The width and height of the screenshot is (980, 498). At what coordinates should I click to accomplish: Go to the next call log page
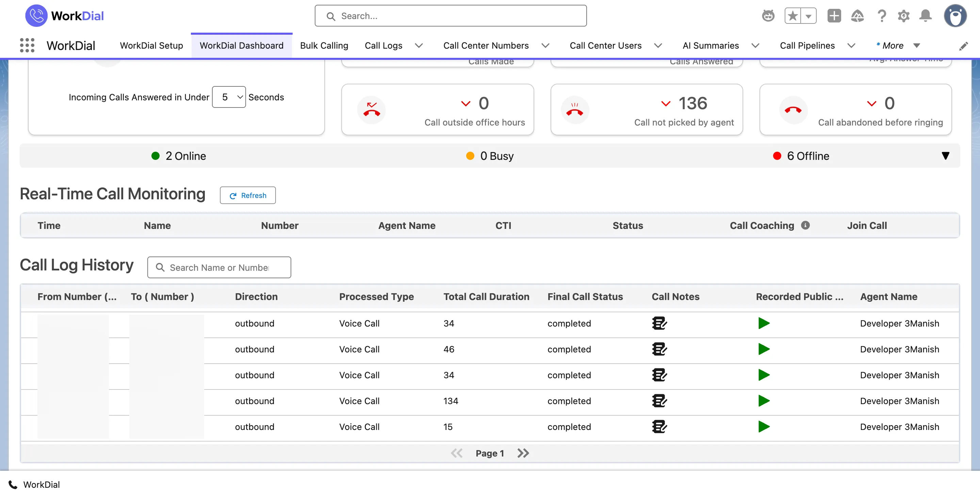(523, 453)
